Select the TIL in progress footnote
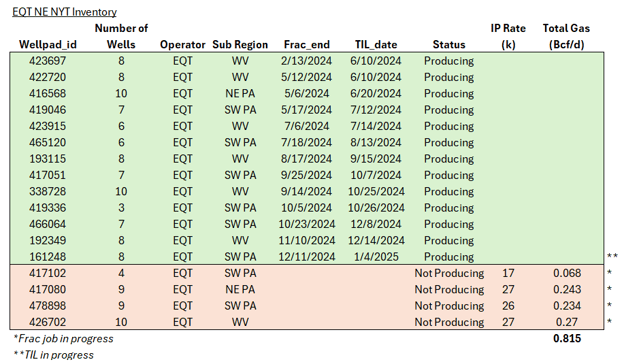This screenshot has width=624, height=362. 54,354
